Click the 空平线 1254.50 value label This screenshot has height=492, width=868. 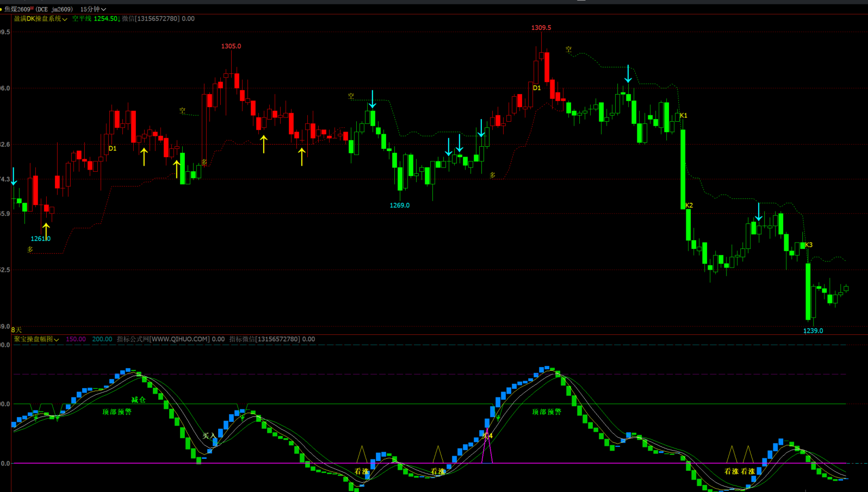click(x=95, y=19)
